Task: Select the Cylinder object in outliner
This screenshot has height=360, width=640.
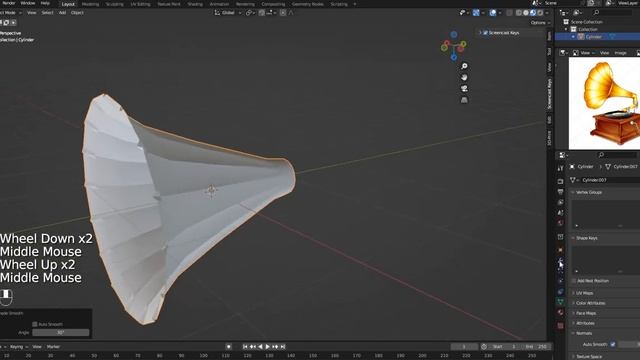Action: pyautogui.click(x=593, y=37)
